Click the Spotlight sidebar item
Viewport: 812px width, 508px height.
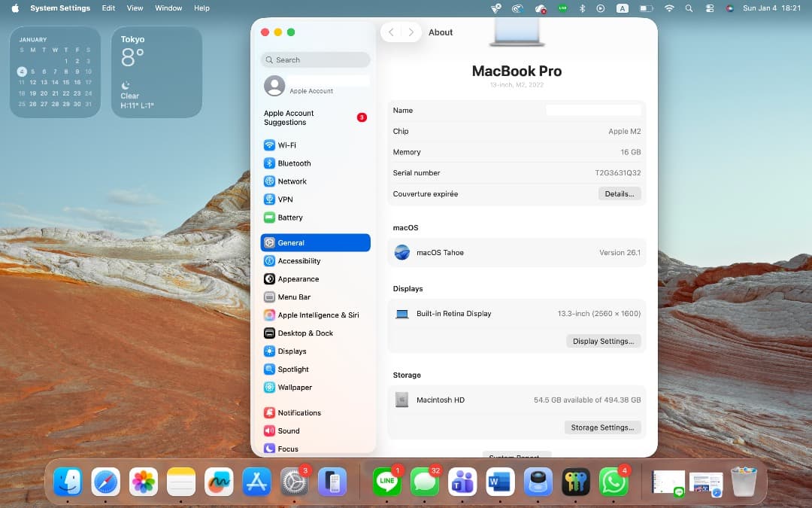292,370
